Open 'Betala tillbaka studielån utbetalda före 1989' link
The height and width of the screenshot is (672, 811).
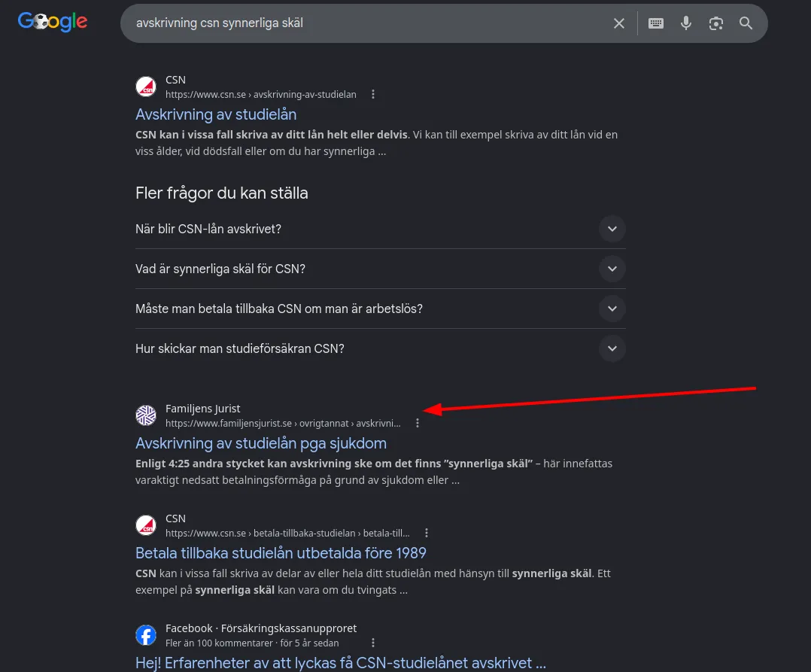[x=281, y=553]
